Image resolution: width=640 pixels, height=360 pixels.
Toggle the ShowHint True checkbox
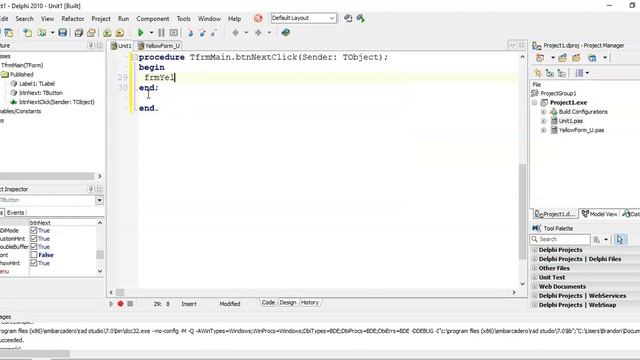[x=34, y=263]
